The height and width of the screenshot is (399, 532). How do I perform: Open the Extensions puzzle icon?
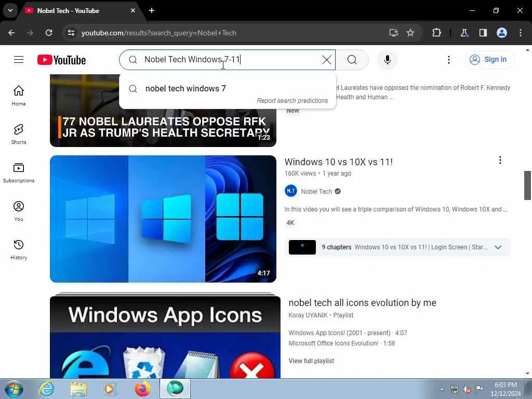[x=436, y=33]
